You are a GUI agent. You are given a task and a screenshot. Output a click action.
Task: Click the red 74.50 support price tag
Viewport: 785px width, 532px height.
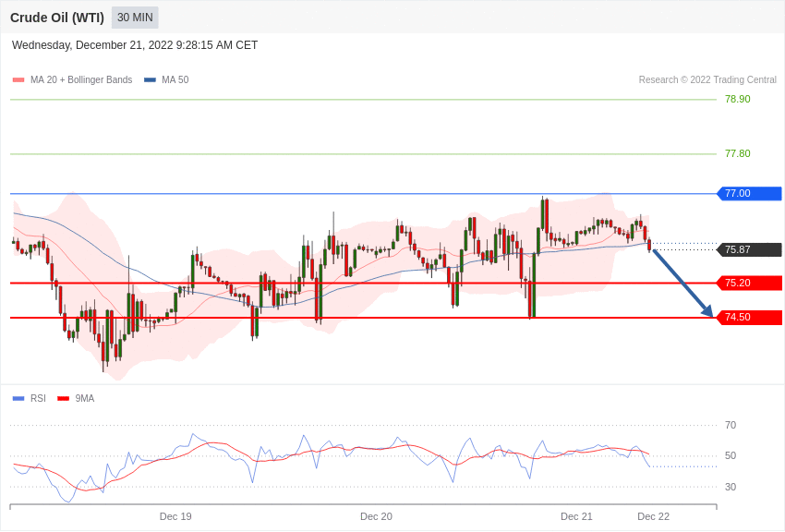(x=750, y=318)
